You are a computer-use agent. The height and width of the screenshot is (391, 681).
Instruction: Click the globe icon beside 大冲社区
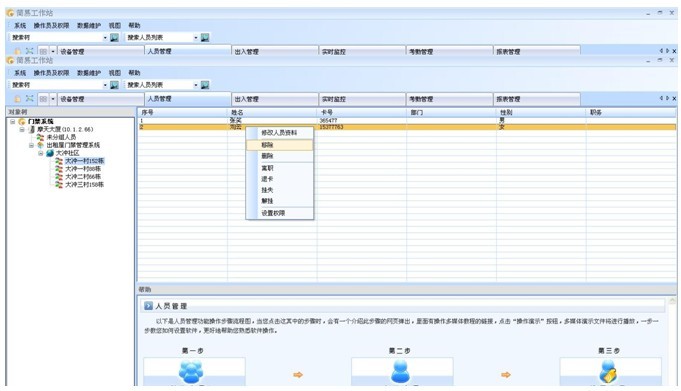(50, 153)
